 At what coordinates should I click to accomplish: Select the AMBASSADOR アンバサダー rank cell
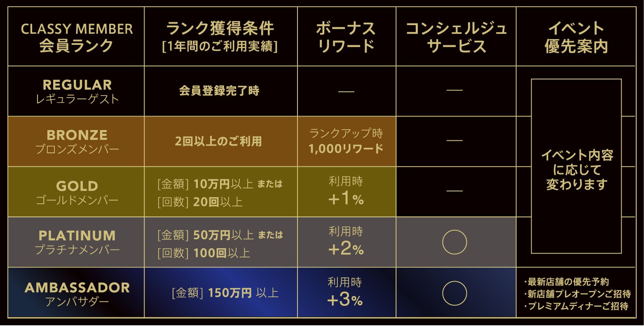click(x=77, y=293)
